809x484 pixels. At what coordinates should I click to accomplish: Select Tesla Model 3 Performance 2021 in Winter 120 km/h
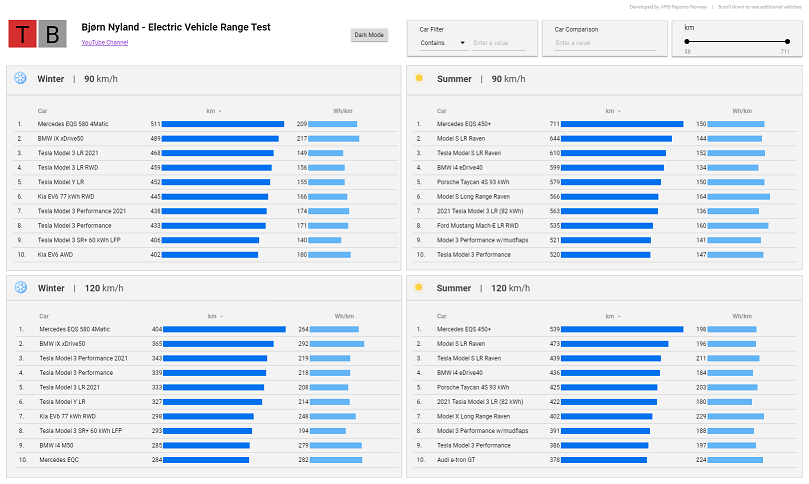tap(83, 358)
